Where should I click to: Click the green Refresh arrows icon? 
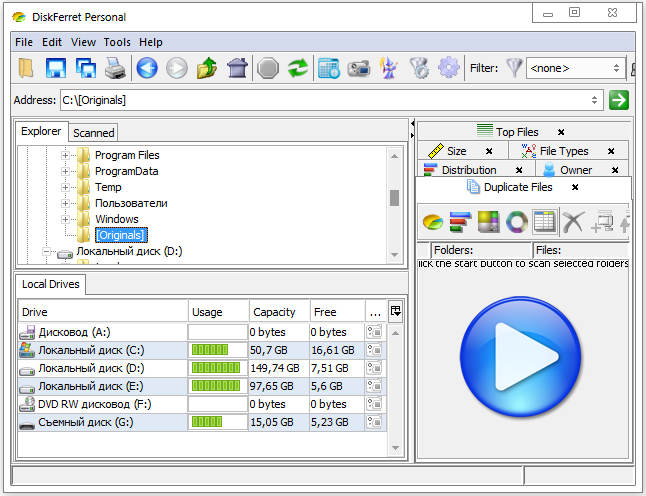pos(298,68)
